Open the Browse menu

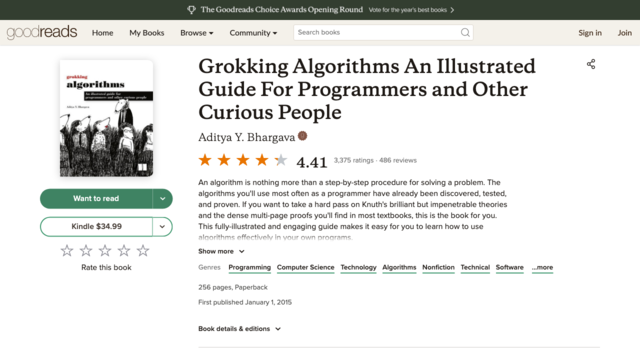[x=197, y=33]
